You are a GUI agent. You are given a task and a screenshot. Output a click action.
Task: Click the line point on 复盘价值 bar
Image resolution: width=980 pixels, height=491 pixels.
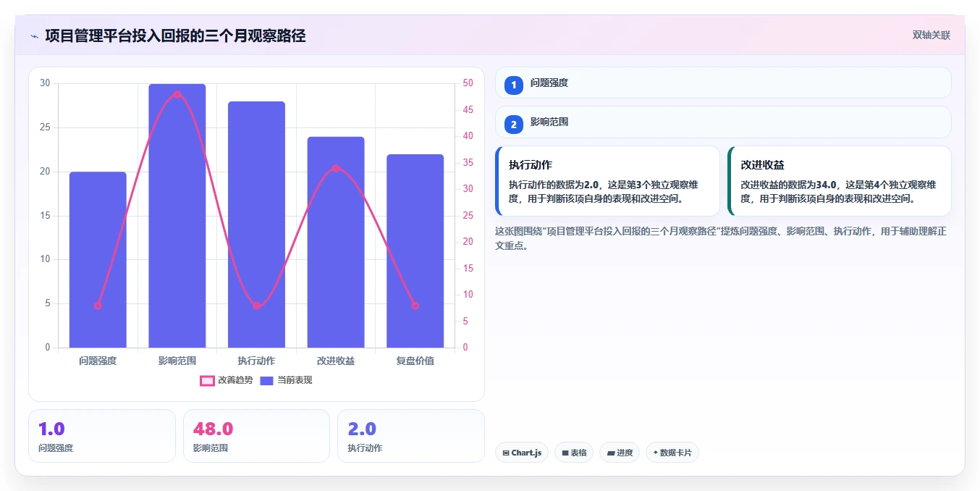[415, 306]
